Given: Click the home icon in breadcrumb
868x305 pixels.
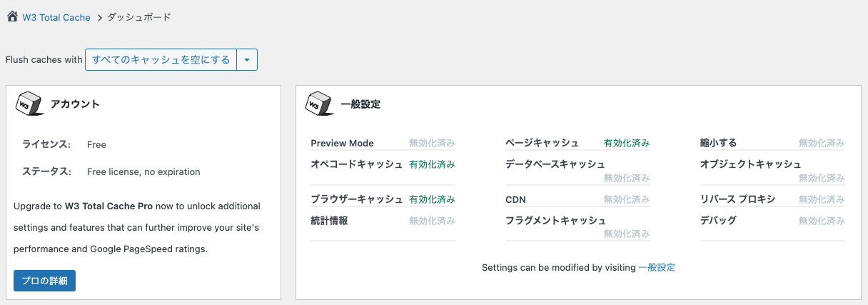Looking at the screenshot, I should click(12, 16).
